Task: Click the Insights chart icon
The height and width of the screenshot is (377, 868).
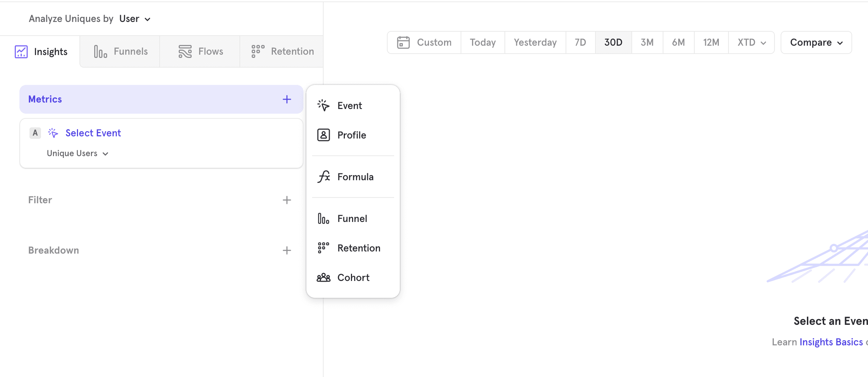Action: click(21, 52)
